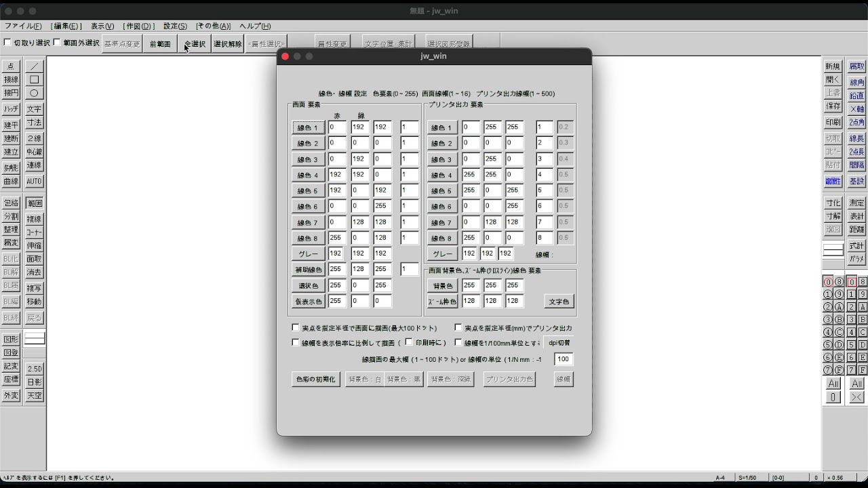The height and width of the screenshot is (488, 868).
Task: Select the 文字 text tool in left toolbar
Action: pos(34,109)
